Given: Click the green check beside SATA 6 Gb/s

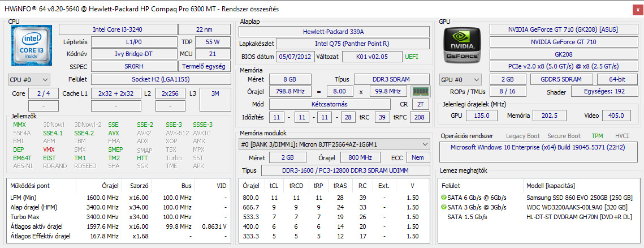Looking at the screenshot, I should pyautogui.click(x=443, y=198).
